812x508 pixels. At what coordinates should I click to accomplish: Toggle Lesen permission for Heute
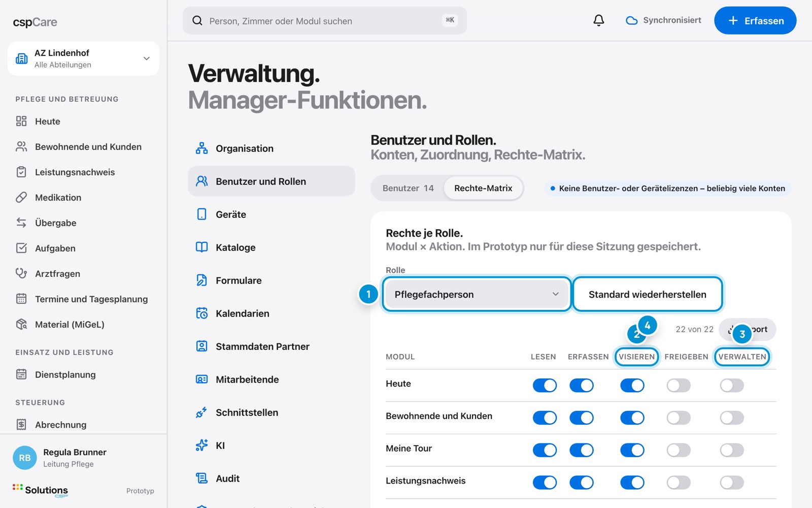tap(545, 386)
